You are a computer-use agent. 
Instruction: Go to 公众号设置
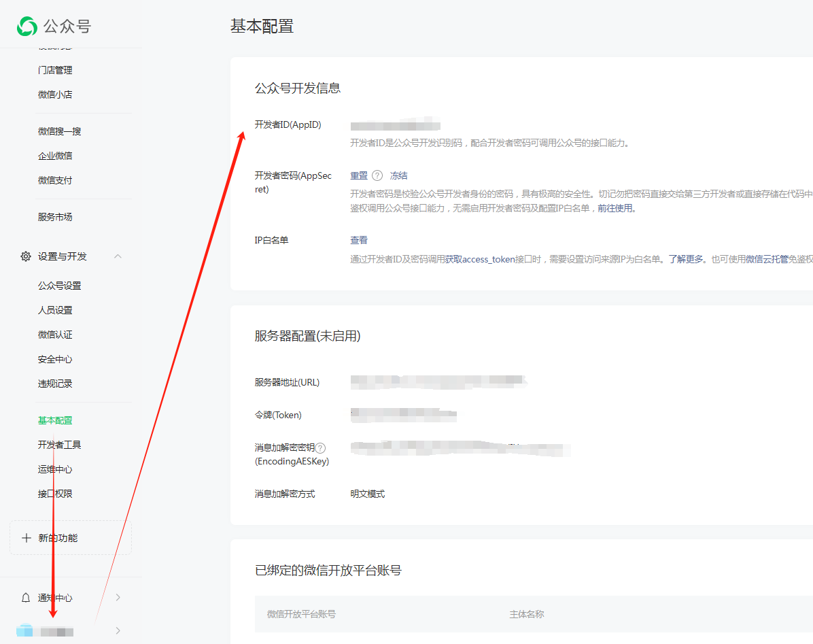pyautogui.click(x=60, y=286)
